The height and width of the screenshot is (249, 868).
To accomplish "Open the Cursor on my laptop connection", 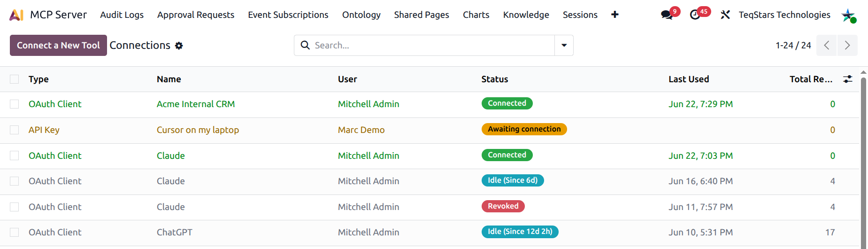I will click(198, 130).
